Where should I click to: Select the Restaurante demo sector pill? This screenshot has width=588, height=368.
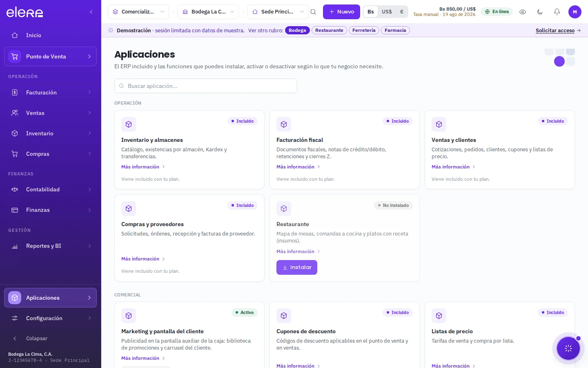[x=329, y=30]
